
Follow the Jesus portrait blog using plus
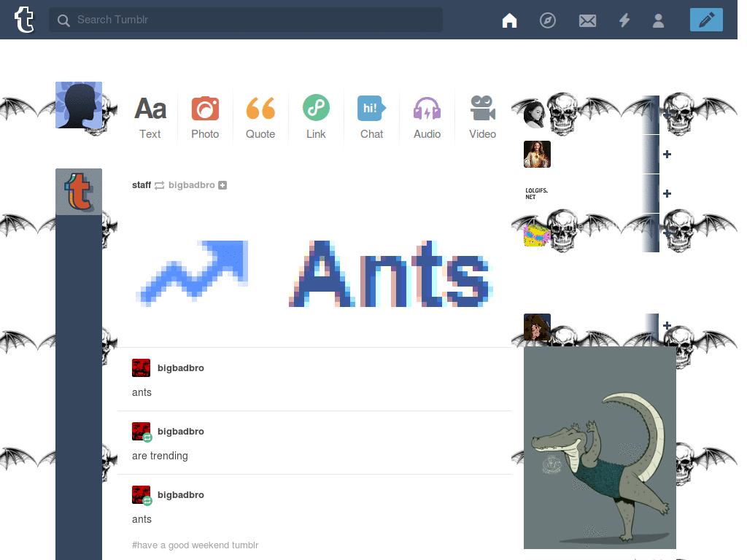[x=667, y=154]
